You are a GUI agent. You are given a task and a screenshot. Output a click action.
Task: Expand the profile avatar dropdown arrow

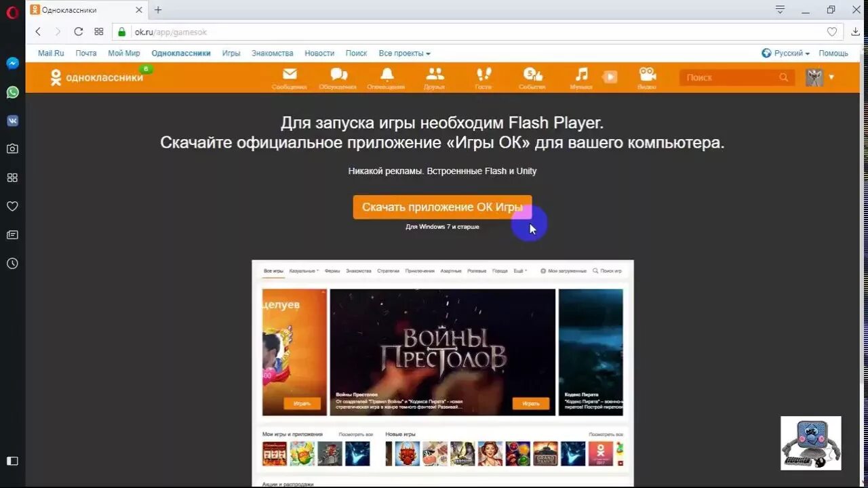click(x=831, y=77)
